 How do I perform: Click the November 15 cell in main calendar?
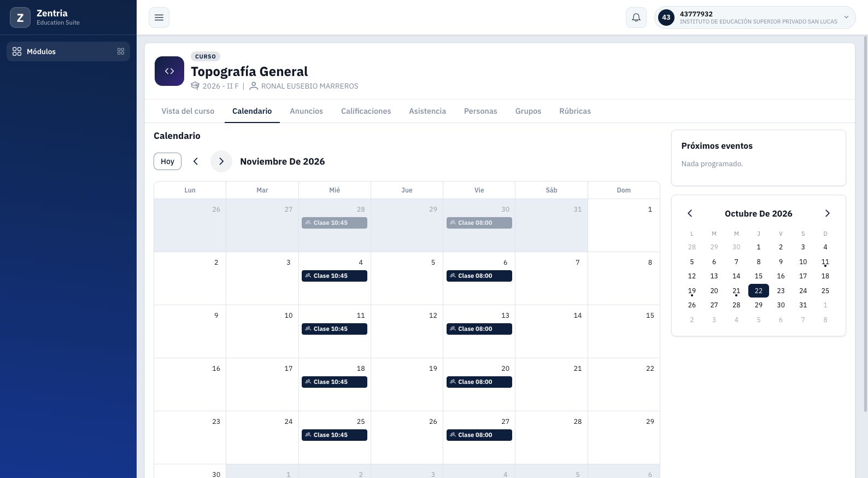[x=624, y=331]
